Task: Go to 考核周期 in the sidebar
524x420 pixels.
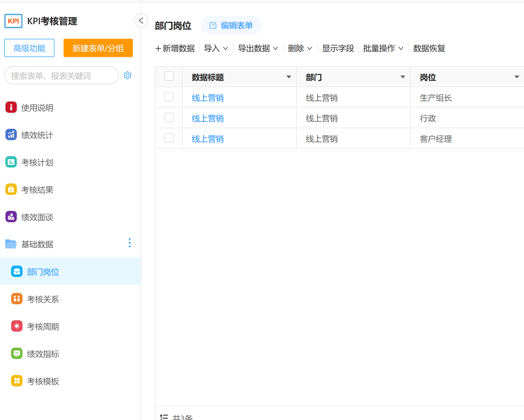Action: coord(43,327)
